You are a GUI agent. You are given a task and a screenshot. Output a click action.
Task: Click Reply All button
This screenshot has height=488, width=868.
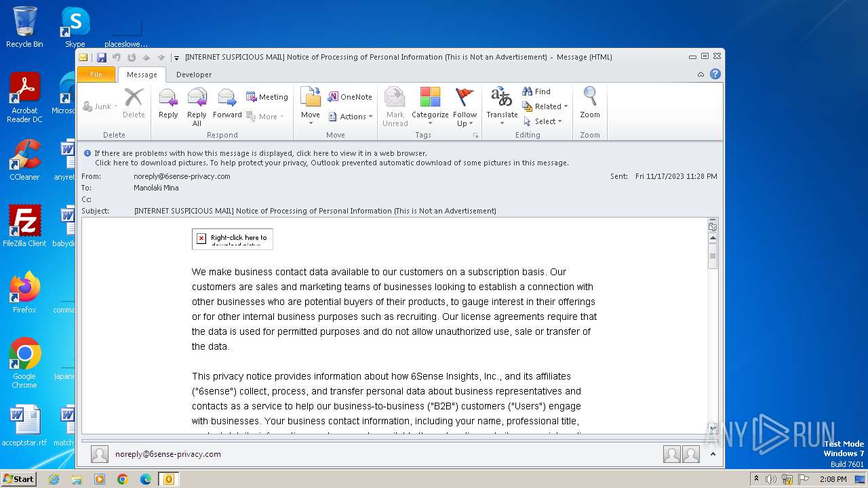pyautogui.click(x=197, y=106)
